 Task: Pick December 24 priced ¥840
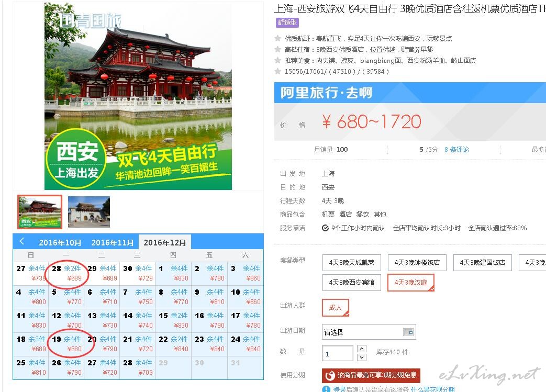[x=246, y=344]
